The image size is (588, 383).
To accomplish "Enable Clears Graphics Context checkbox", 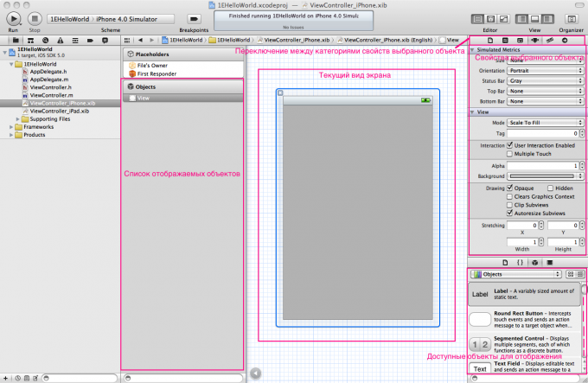I will [x=509, y=196].
